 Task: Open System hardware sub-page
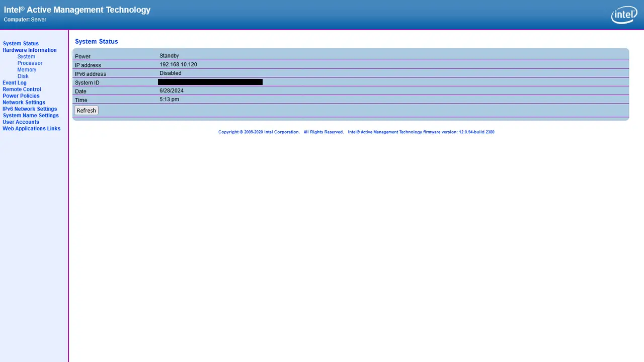point(26,57)
